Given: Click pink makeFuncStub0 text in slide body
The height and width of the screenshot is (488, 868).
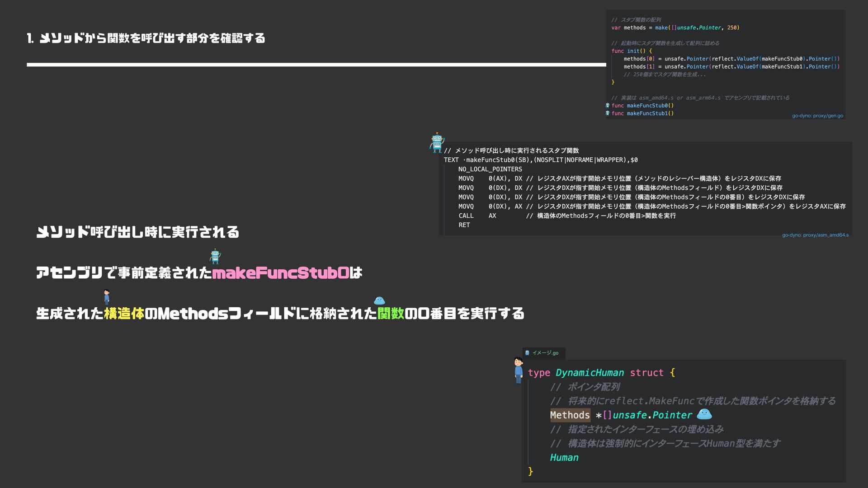Looking at the screenshot, I should 280,273.
